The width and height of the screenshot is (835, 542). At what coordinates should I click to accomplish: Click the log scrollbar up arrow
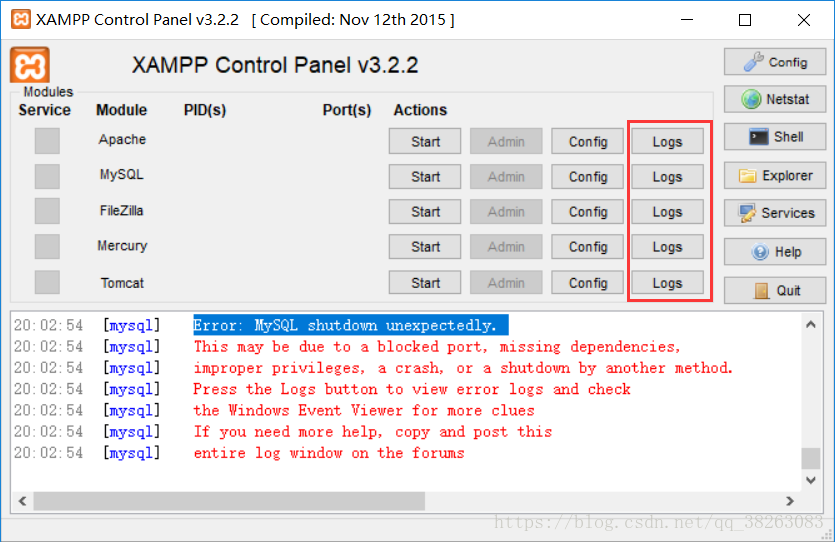pyautogui.click(x=811, y=324)
